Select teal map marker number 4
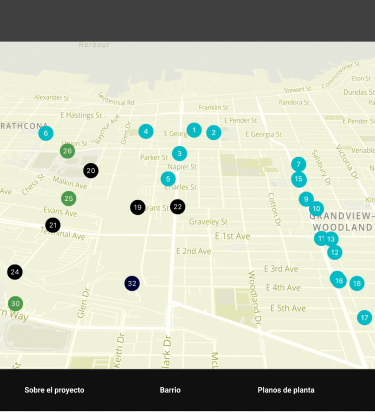This screenshot has height=412, width=375. [146, 131]
